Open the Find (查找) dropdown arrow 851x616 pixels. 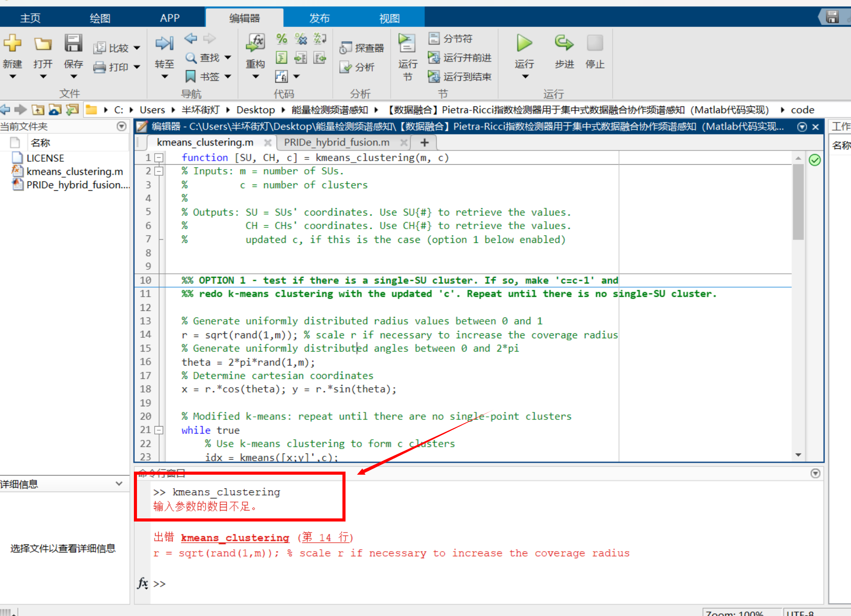coord(228,57)
